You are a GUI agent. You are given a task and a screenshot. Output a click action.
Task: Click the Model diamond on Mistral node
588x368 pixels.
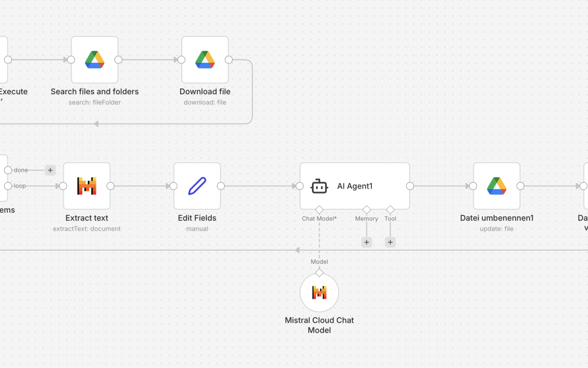pos(320,273)
